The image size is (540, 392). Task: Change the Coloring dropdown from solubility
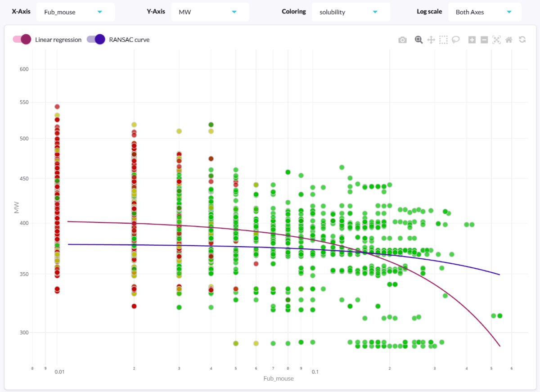click(x=351, y=12)
